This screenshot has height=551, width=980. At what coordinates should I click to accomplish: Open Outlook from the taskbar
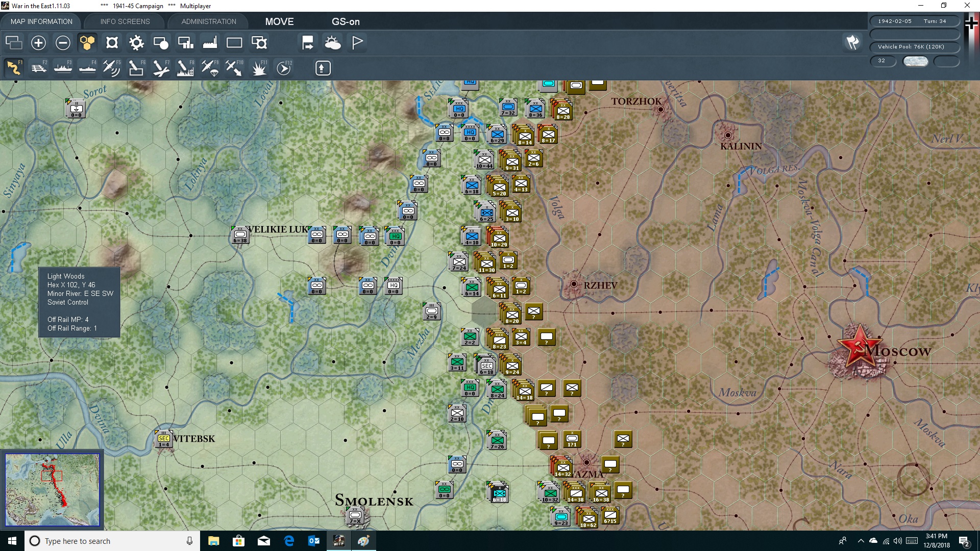pyautogui.click(x=313, y=541)
